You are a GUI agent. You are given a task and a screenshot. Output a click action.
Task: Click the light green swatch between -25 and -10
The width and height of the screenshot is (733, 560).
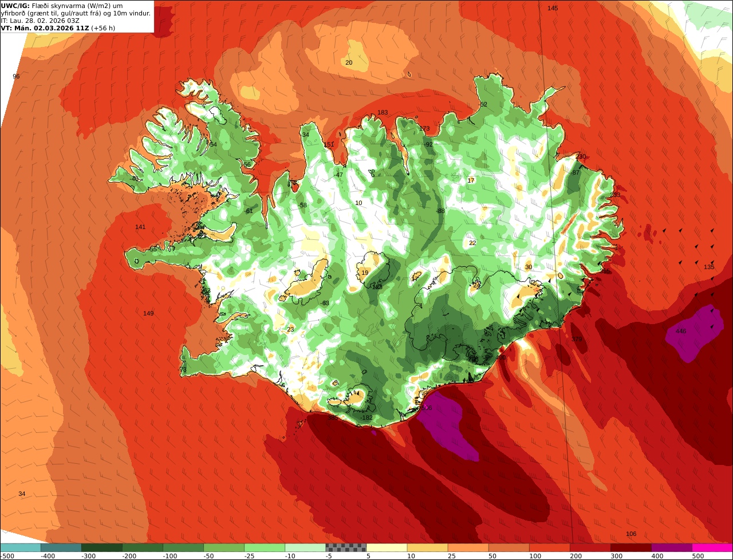point(265,548)
